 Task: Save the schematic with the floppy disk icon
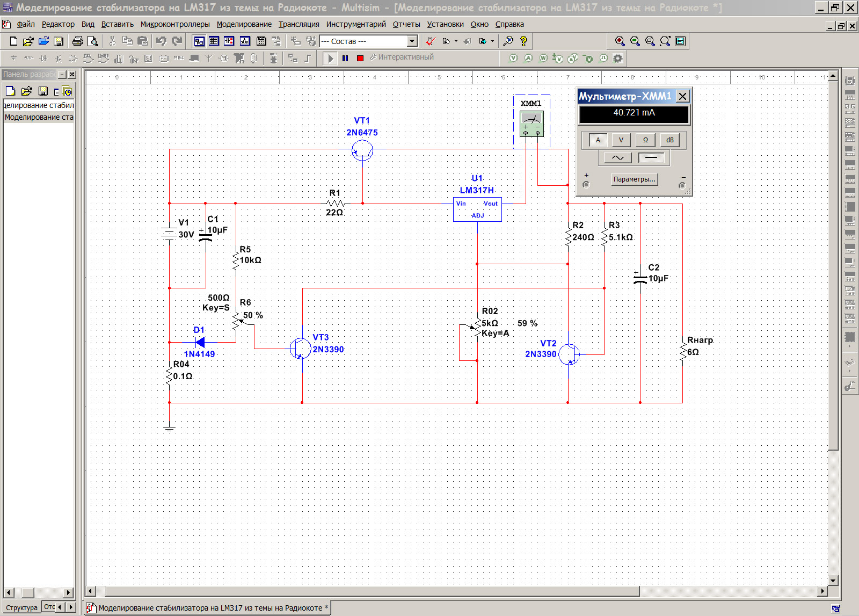coord(59,41)
